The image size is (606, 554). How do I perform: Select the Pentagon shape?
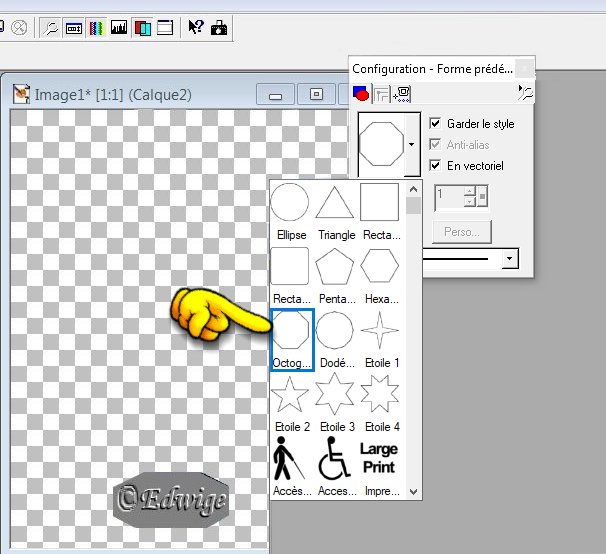pos(335,276)
